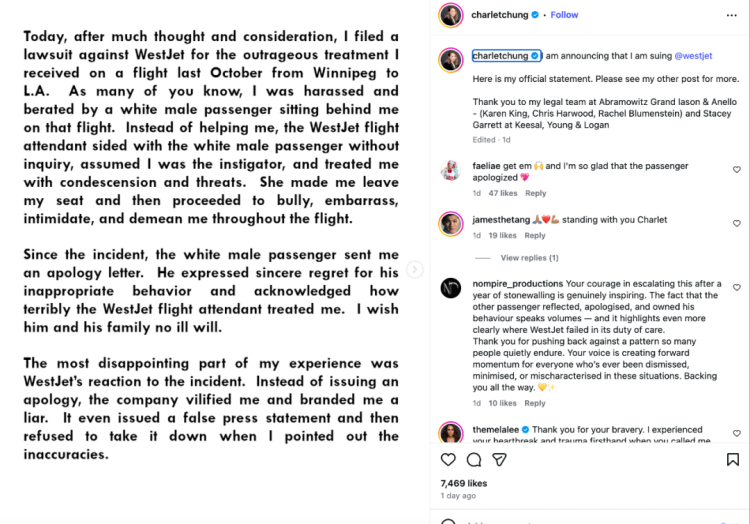Viewport: 750px width, 524px height.
Task: Like faeliae's comment
Action: point(737,170)
